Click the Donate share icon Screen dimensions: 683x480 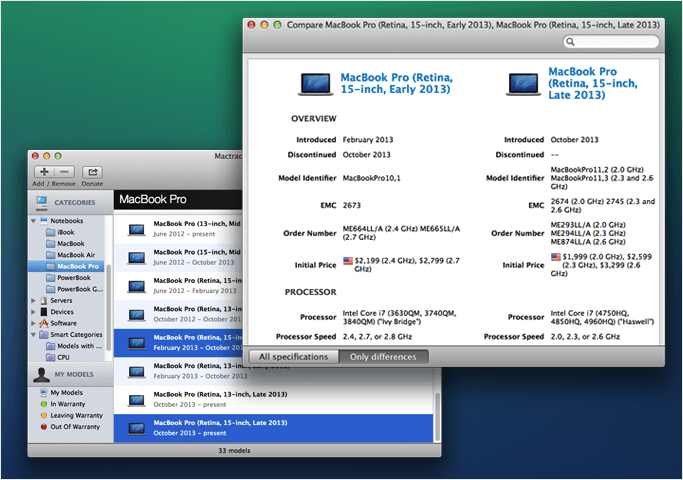coord(92,172)
